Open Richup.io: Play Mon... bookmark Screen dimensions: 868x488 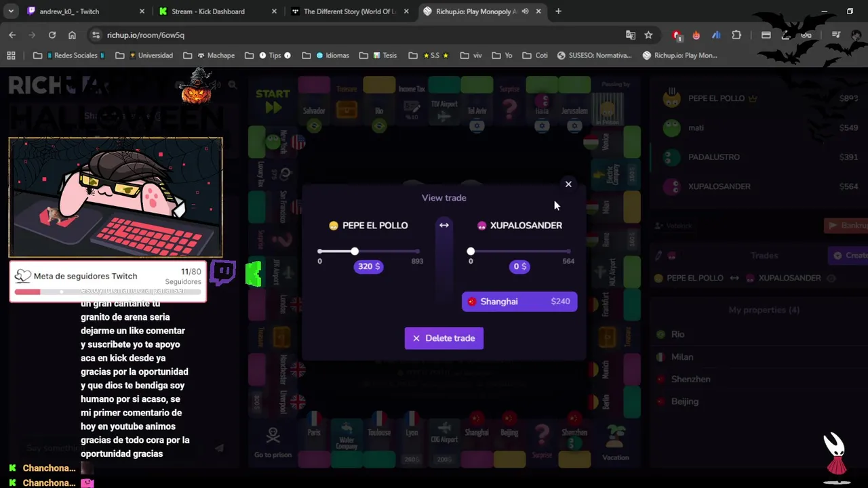click(x=679, y=56)
